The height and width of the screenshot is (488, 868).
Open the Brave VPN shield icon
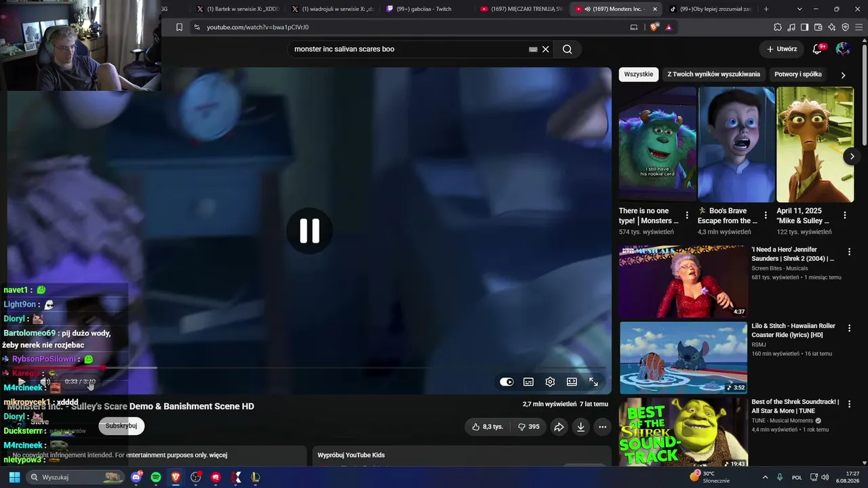pyautogui.click(x=845, y=27)
